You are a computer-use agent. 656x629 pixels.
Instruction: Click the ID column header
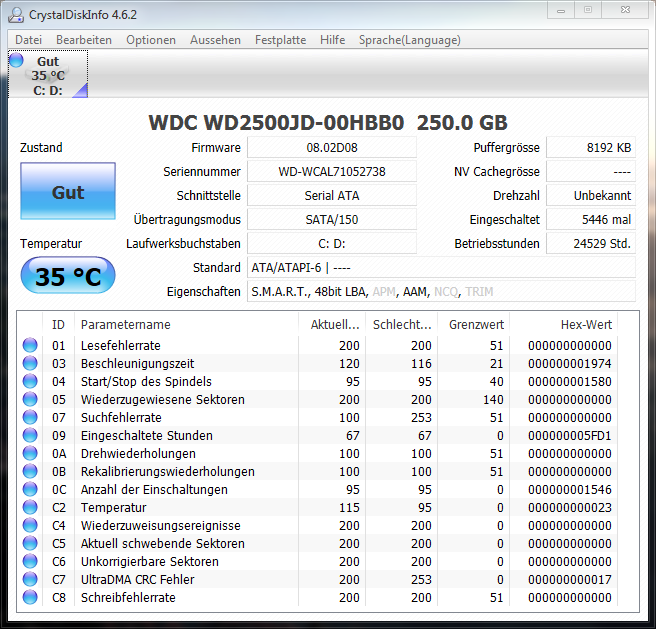(x=59, y=324)
